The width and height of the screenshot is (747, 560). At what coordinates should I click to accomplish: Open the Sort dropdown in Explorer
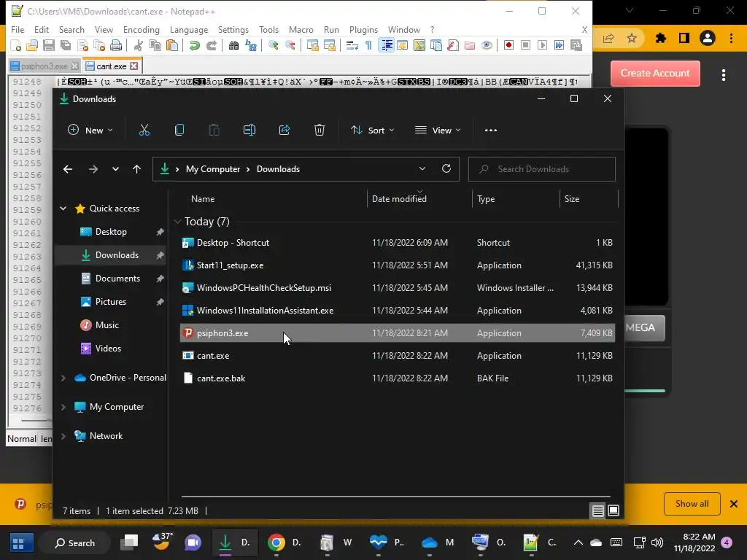[x=373, y=130]
